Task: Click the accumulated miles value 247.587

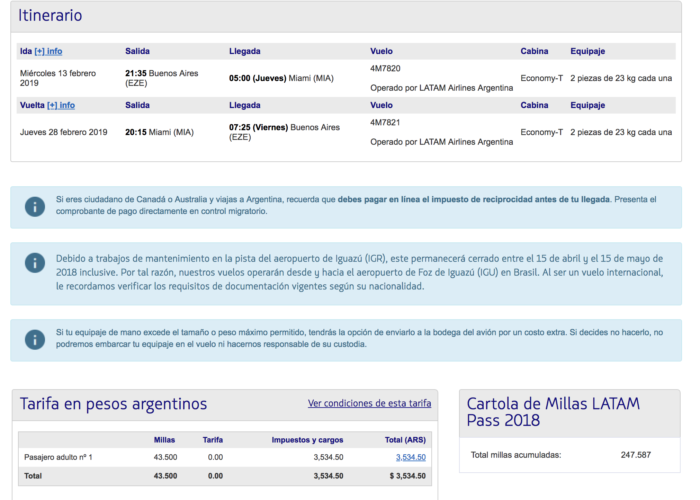Action: 635,455
